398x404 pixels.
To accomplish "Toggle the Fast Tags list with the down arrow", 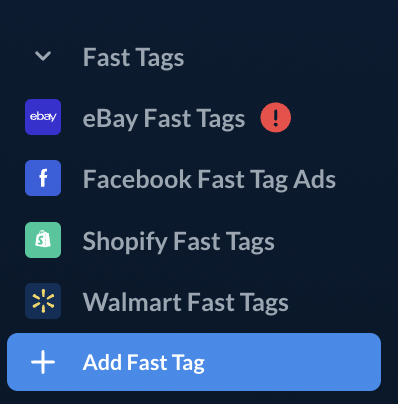I will [43, 56].
